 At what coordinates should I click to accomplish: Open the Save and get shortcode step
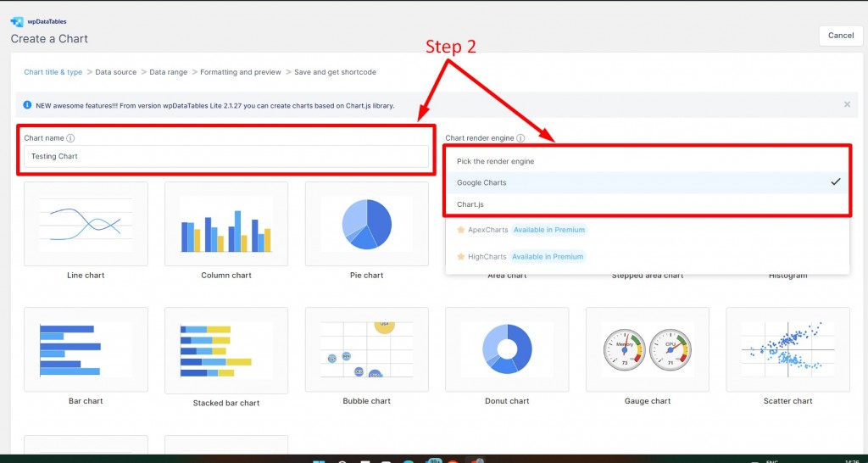(x=335, y=72)
